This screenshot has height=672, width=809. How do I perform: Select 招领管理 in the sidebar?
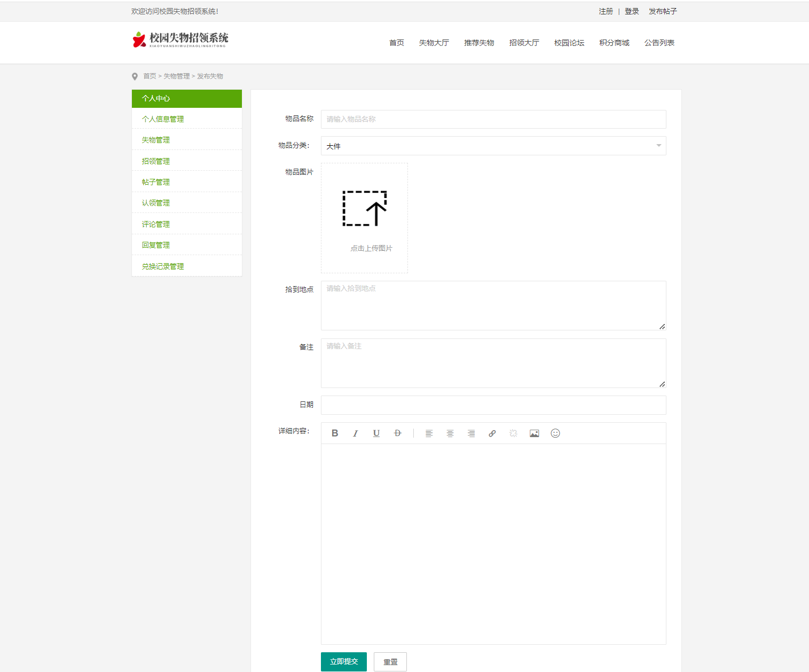click(x=156, y=161)
